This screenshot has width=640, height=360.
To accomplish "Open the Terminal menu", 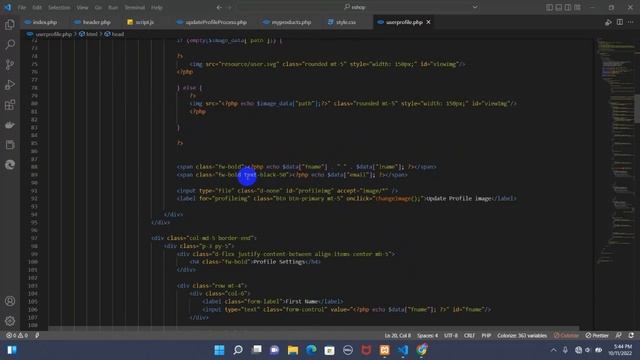I will [x=135, y=7].
